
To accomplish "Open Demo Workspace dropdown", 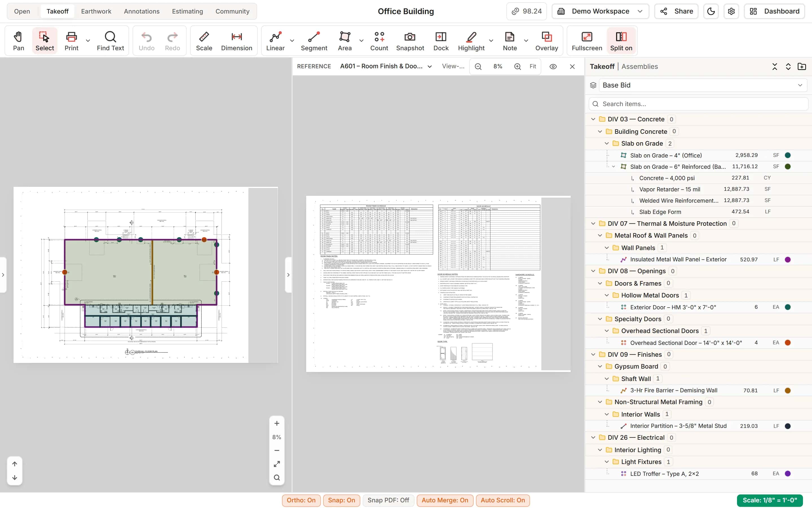I will click(x=600, y=11).
